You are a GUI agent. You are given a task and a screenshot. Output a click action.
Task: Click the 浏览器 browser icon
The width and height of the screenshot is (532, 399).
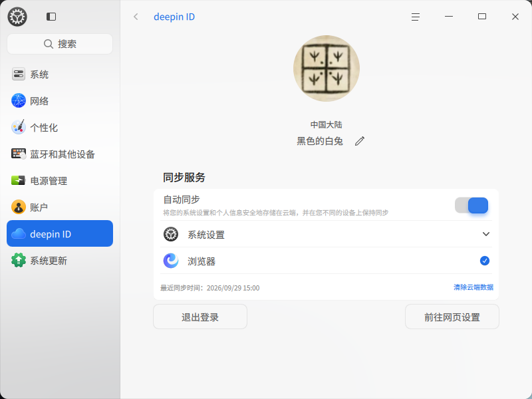(171, 261)
